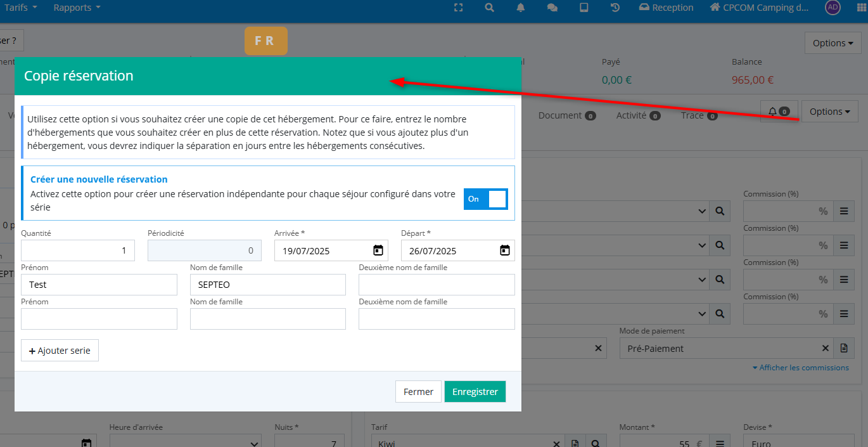
Task: Click the Enregistrer button
Action: (475, 392)
